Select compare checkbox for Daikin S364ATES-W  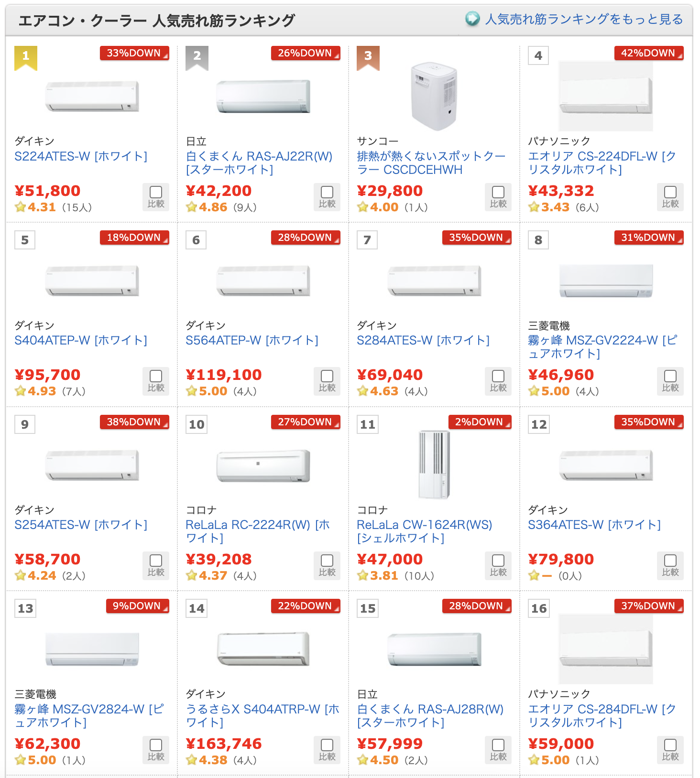[x=670, y=561]
